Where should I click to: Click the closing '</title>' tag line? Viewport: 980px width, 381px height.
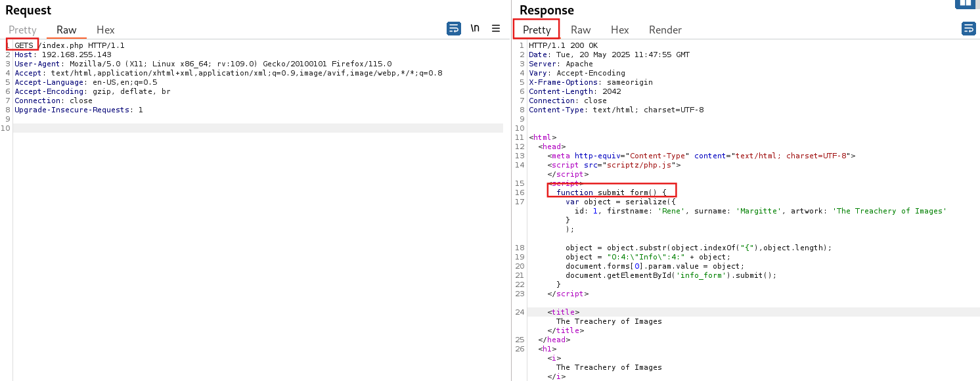point(566,330)
